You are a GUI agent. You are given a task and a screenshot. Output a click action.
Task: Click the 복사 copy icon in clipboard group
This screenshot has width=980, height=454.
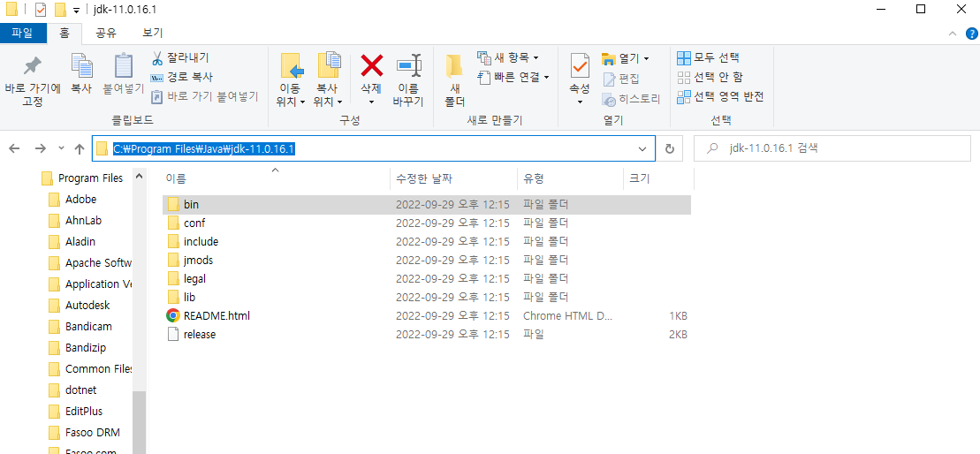81,65
